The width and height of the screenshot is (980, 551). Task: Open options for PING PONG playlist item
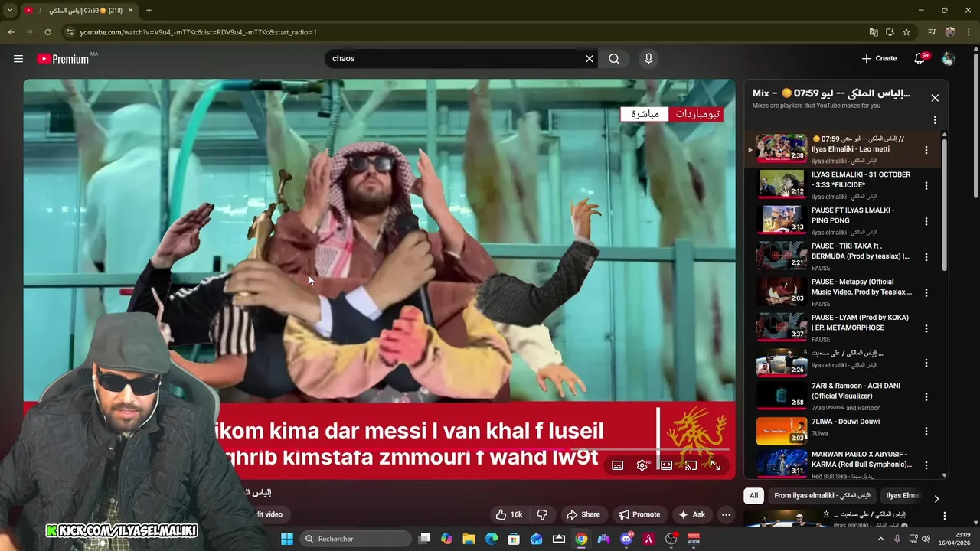(x=926, y=221)
